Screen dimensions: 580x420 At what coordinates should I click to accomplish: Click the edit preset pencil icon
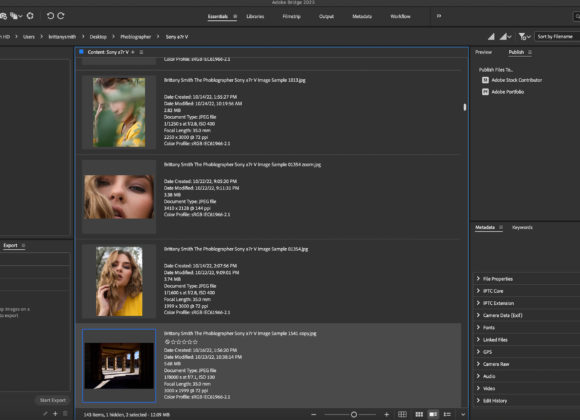tap(45, 414)
